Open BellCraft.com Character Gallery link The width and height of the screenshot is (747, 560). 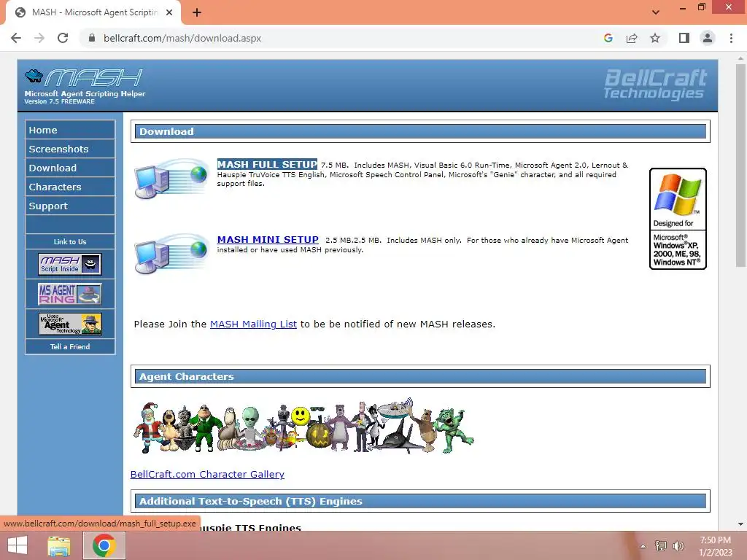coord(207,474)
